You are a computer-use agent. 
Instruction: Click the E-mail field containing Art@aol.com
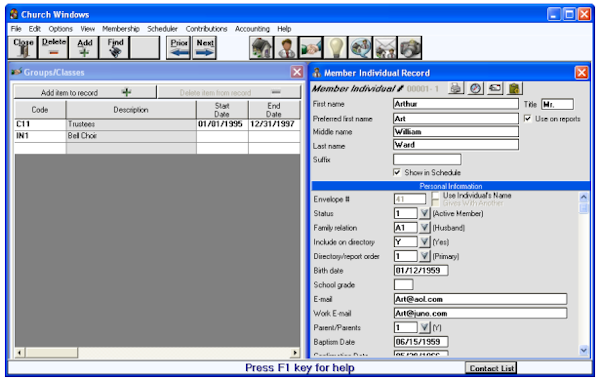[x=480, y=299]
